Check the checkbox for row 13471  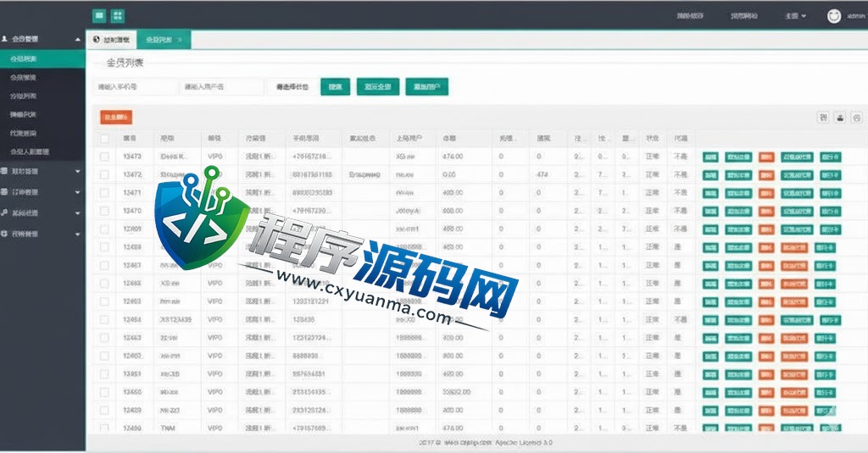104,193
